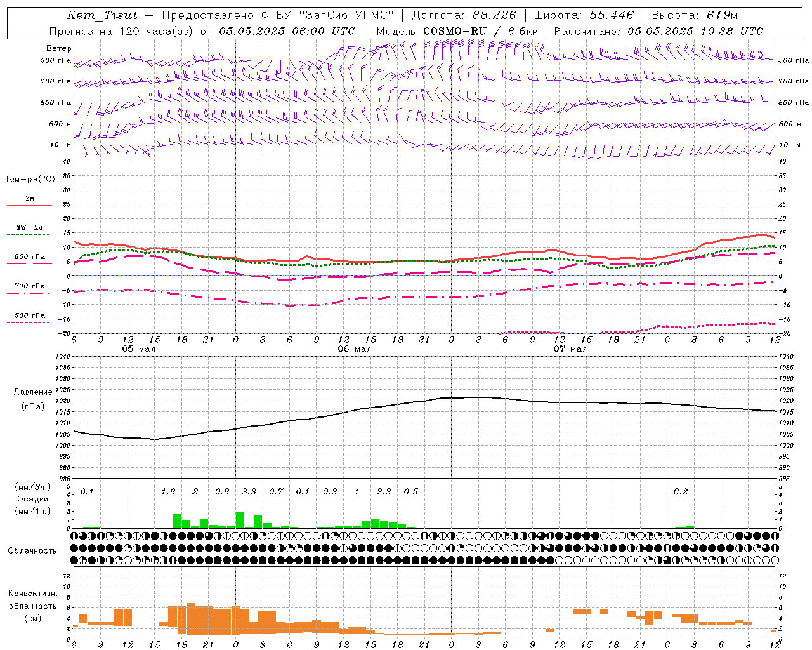812x650 pixels.
Task: Select the "(мм/1ч.)" hourly precipitation label
Action: coord(33,510)
